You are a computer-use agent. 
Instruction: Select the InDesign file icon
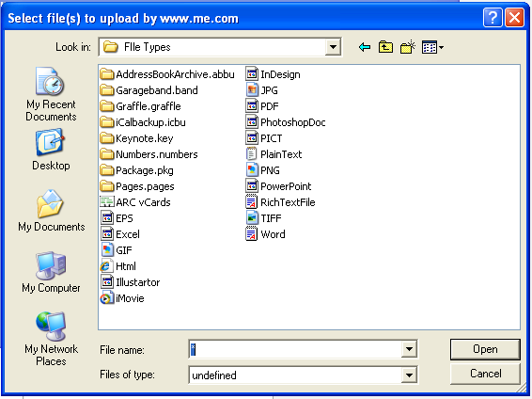coord(251,74)
